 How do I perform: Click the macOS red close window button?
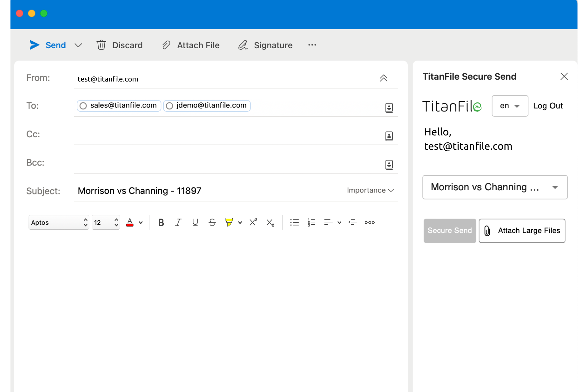pyautogui.click(x=20, y=13)
